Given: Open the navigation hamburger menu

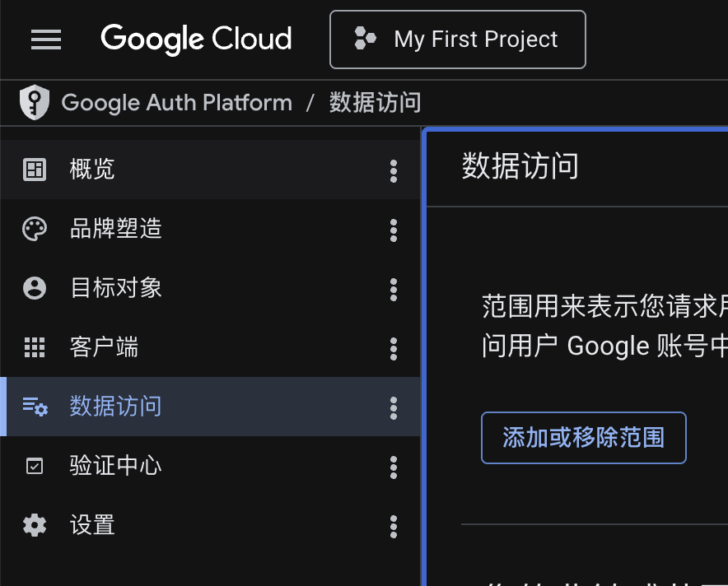Looking at the screenshot, I should tap(46, 39).
